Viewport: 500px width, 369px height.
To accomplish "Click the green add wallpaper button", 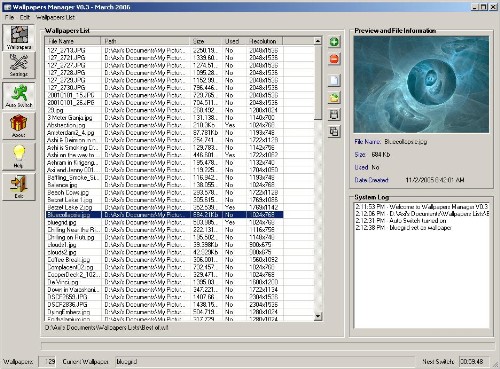I will (x=334, y=42).
